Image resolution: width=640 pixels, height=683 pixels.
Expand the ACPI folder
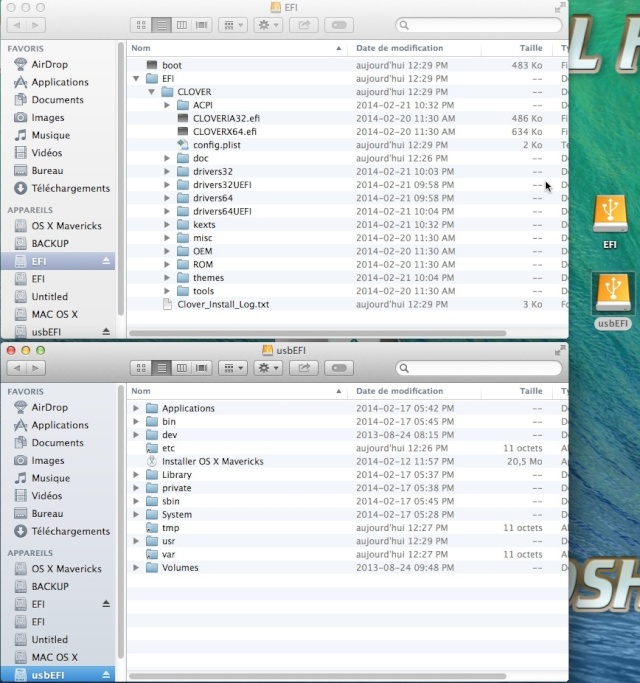pos(167,105)
